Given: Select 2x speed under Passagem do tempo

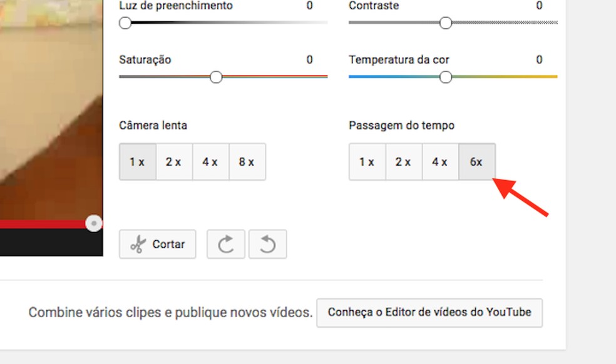Looking at the screenshot, I should 403,161.
